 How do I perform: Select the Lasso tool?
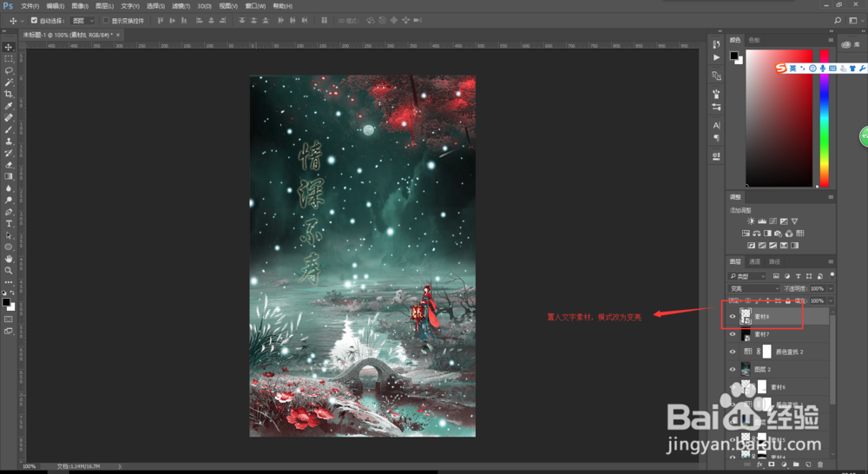[9, 70]
